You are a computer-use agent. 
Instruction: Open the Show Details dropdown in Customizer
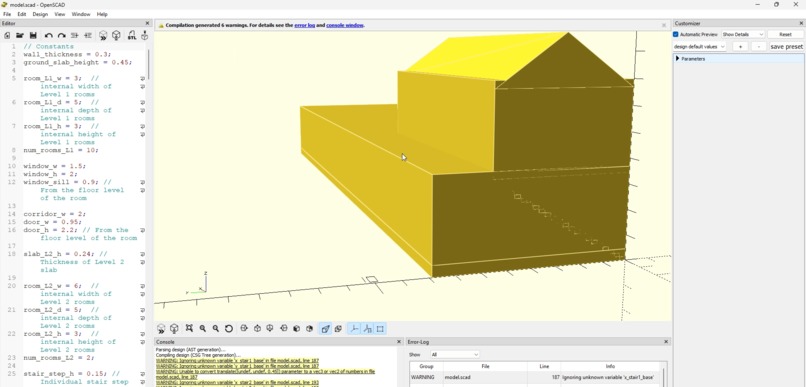[743, 34]
